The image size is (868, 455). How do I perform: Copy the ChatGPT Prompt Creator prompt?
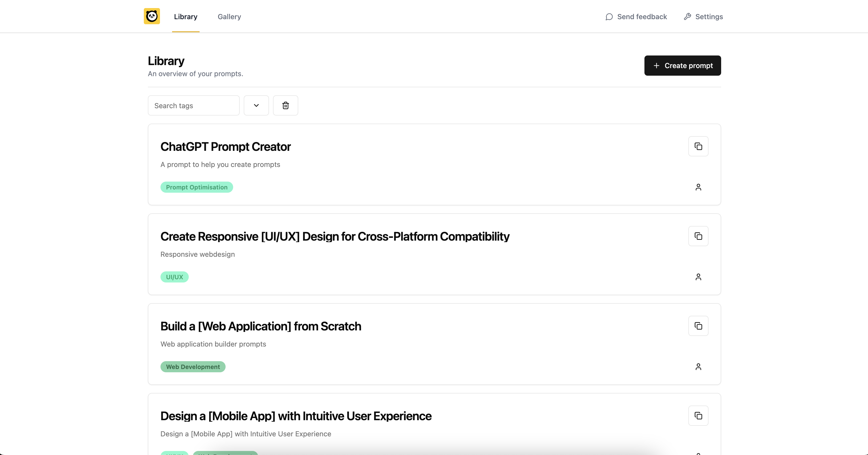(x=698, y=146)
